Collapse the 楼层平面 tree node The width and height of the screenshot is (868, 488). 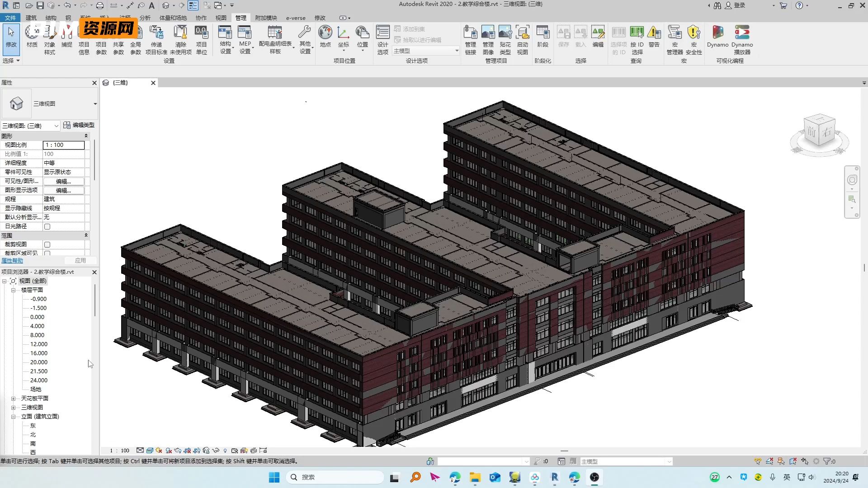tap(13, 290)
